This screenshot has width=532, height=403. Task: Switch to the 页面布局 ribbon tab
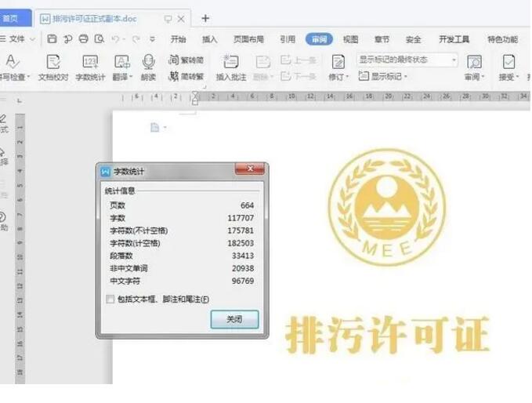248,39
